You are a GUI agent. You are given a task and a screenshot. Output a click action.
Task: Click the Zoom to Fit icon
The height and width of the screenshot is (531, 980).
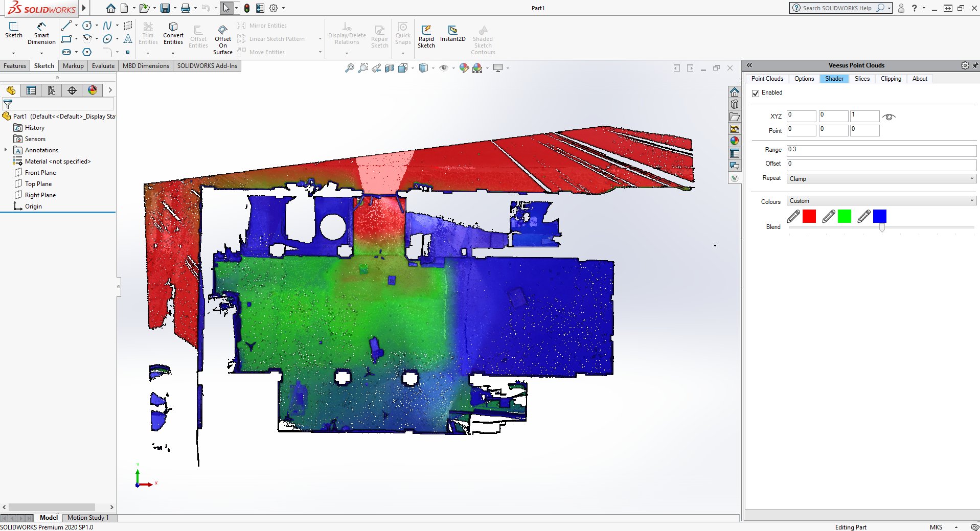click(x=350, y=67)
